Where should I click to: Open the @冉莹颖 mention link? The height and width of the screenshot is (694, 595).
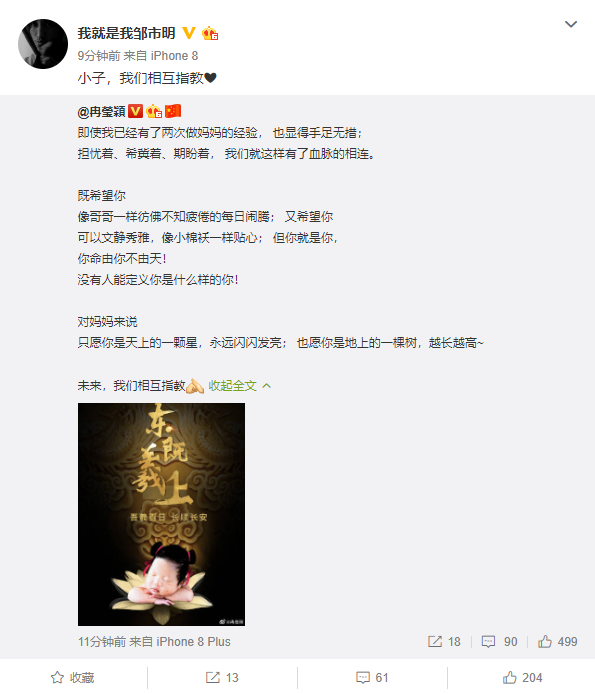pos(101,112)
